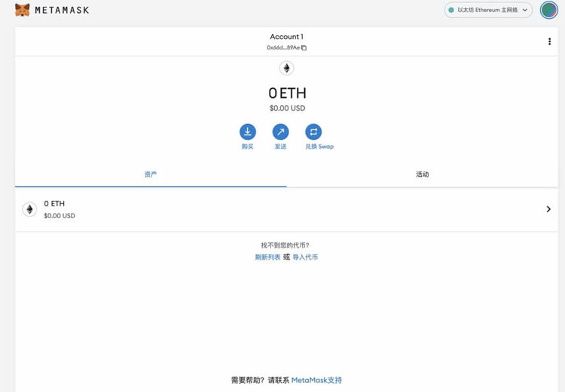Switch to the 资产 (Assets) tab
565x392 pixels.
151,175
